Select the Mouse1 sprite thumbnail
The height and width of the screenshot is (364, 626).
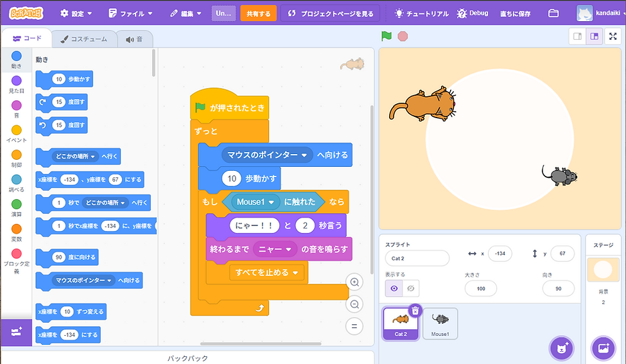pyautogui.click(x=440, y=324)
